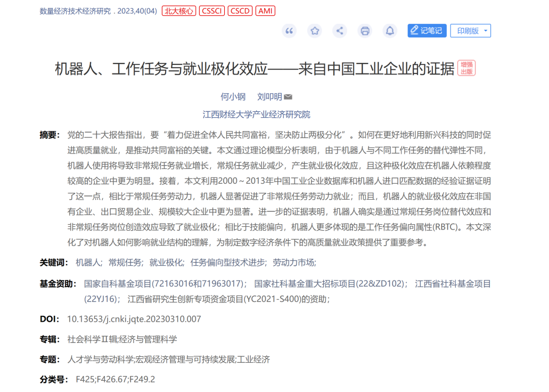The width and height of the screenshot is (549, 392).
Task: Open affiliation 江西财经大学产业经济研究院
Action: (256, 115)
